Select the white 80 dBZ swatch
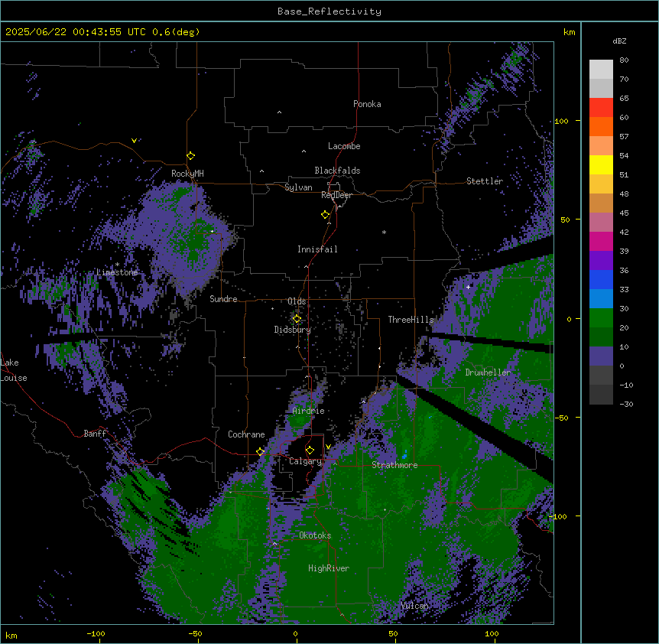Screen dimensions: 659x644 (x=601, y=70)
